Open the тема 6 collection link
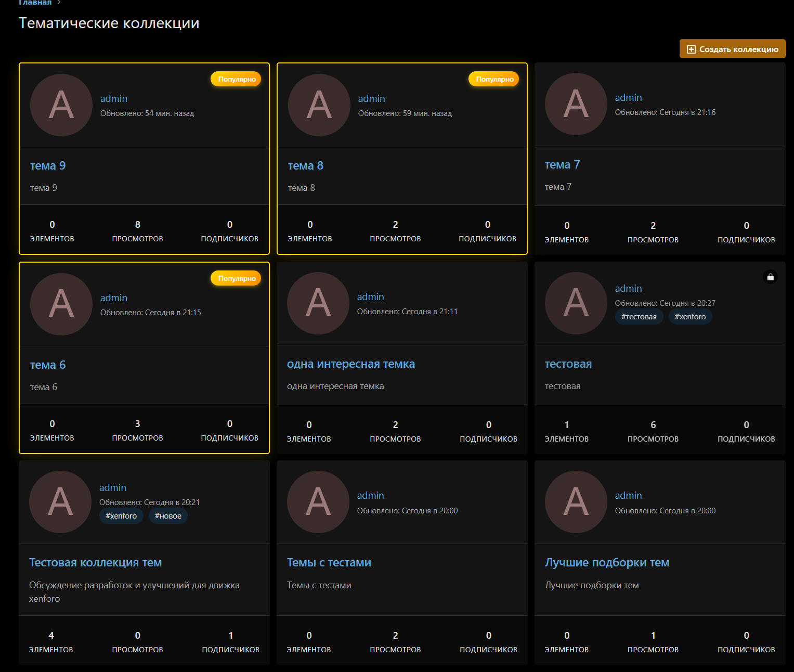Viewport: 794px width, 672px height. [48, 365]
